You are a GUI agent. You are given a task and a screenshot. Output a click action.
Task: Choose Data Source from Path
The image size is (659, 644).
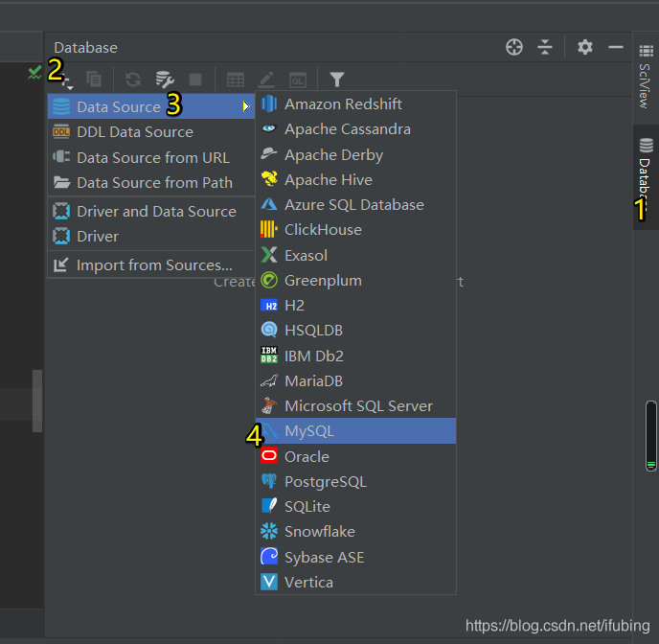151,182
